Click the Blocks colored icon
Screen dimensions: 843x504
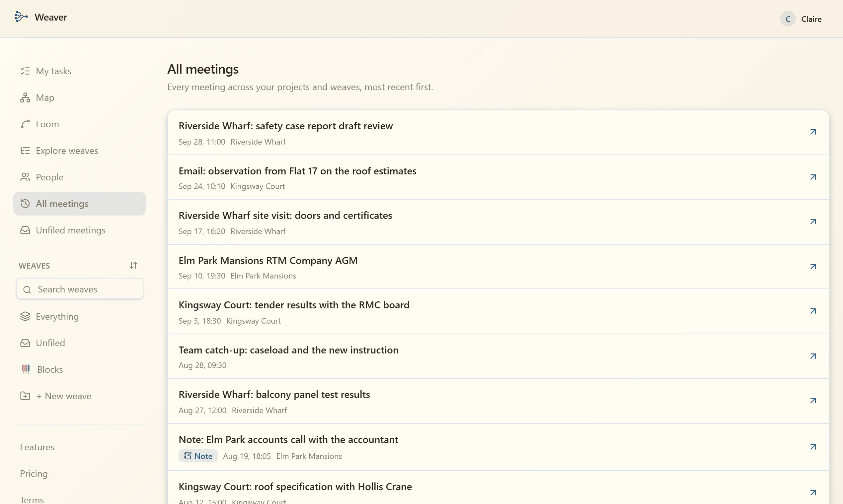[x=26, y=369]
